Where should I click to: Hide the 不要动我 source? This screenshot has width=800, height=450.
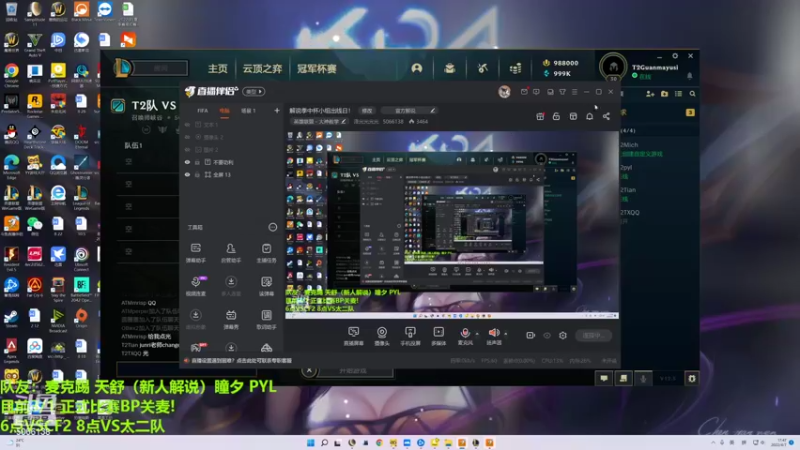pyautogui.click(x=187, y=162)
